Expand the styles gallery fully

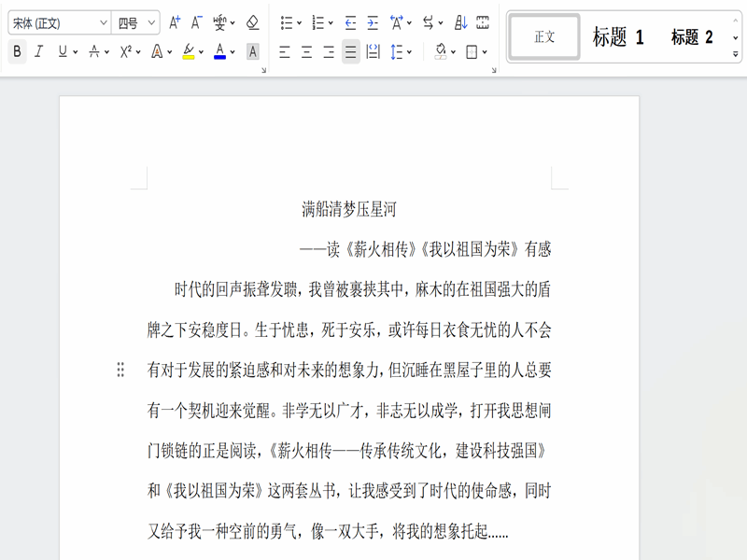(736, 54)
